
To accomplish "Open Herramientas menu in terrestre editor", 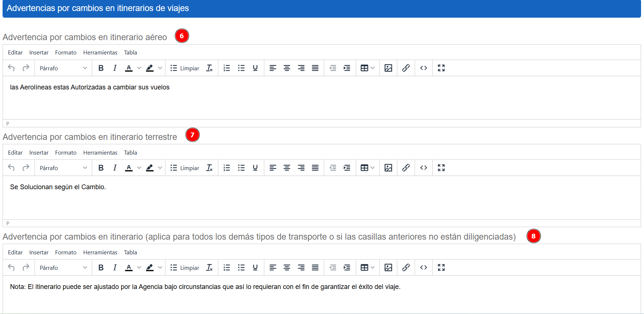I will [x=100, y=153].
